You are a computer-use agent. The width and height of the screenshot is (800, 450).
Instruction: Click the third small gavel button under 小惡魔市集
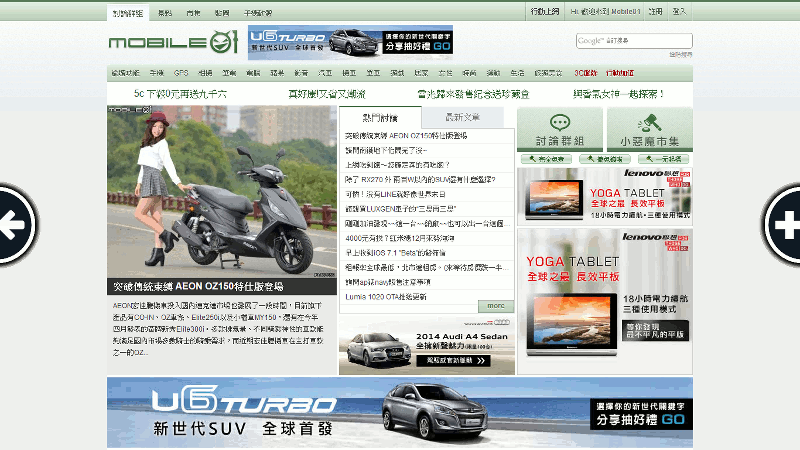tap(663, 159)
